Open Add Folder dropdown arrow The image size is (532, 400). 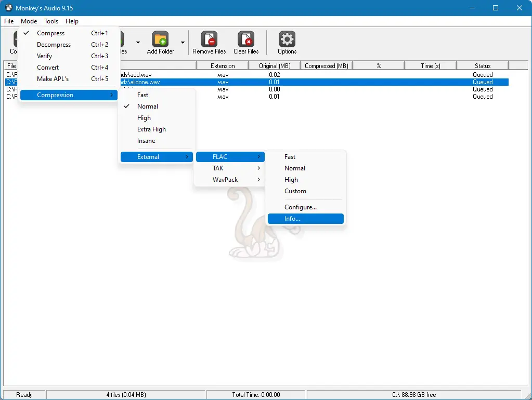[183, 43]
